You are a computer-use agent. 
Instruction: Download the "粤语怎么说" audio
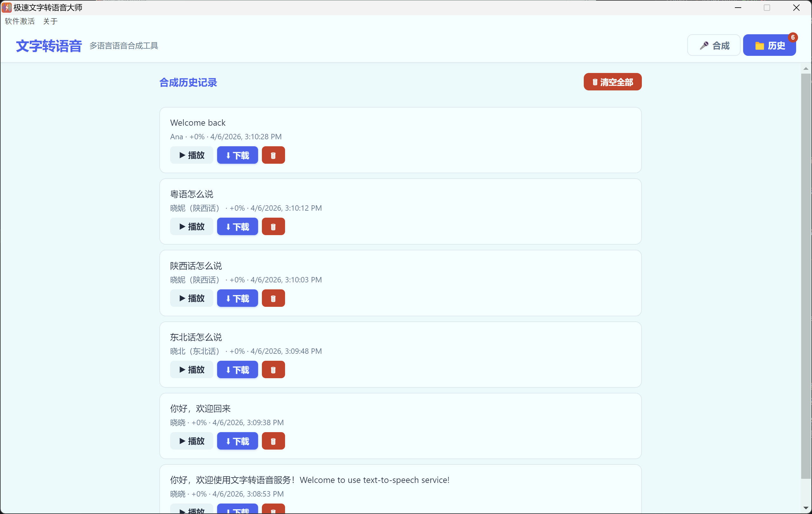click(237, 226)
